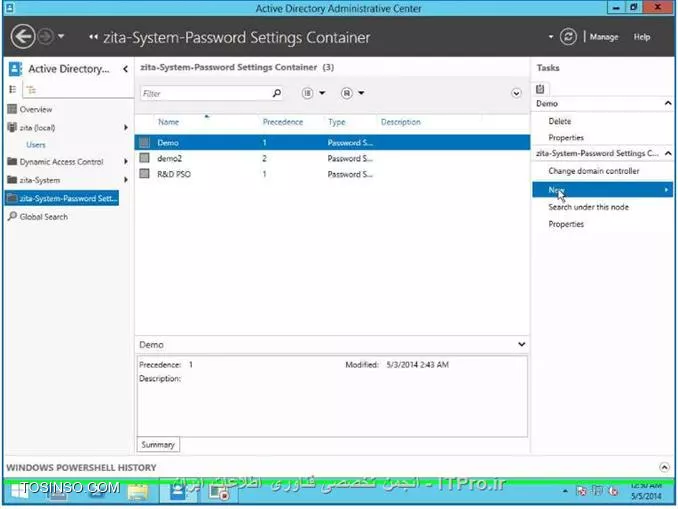Sort by Precedence column header

pos(283,122)
